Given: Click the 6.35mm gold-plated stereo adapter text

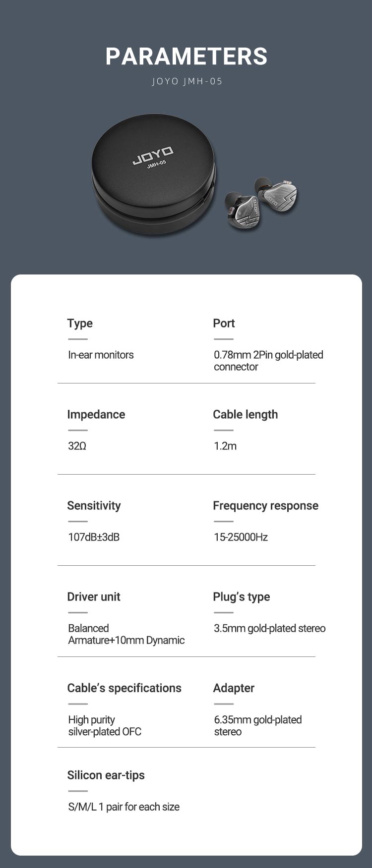Looking at the screenshot, I should click(257, 725).
